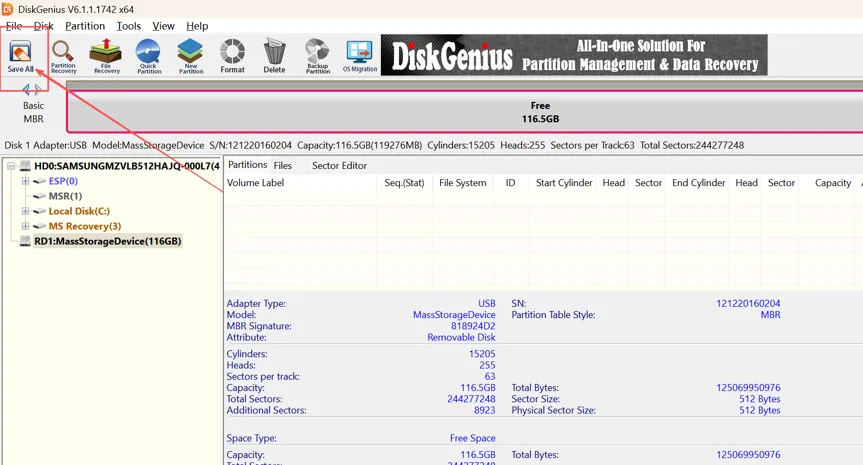This screenshot has height=465, width=863.
Task: Click the Free 116.5GB disk bar
Action: 465,112
